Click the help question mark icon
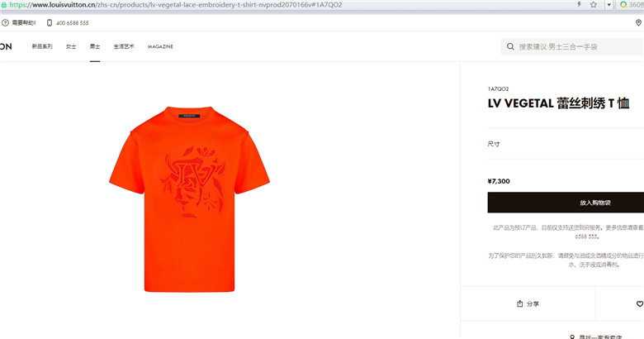The height and width of the screenshot is (339, 644). coord(5,23)
